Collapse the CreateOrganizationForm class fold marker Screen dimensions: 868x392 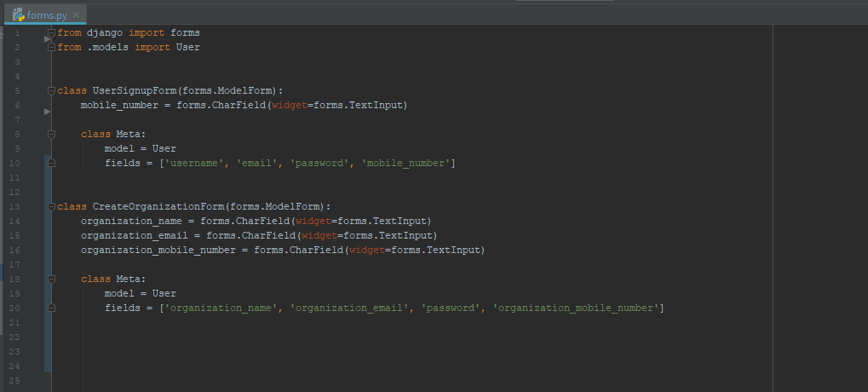[x=51, y=206]
